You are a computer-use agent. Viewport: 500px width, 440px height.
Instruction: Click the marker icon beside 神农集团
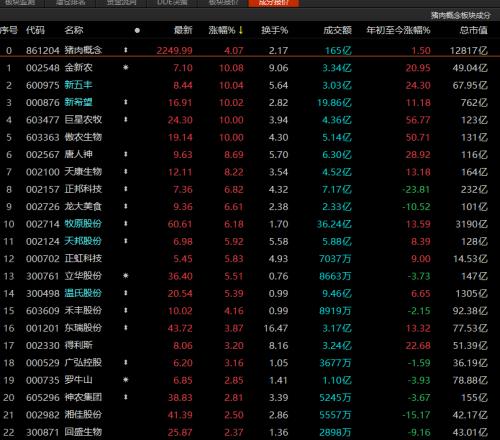pyautogui.click(x=126, y=397)
